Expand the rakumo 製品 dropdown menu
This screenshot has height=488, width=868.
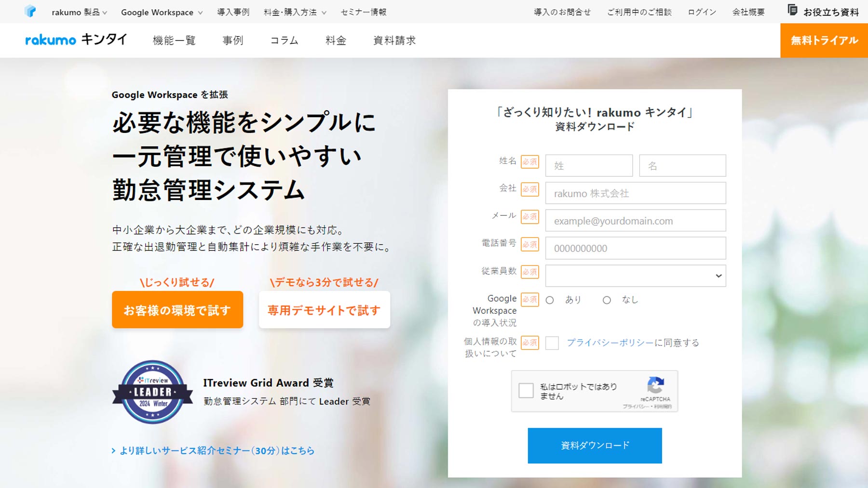80,12
